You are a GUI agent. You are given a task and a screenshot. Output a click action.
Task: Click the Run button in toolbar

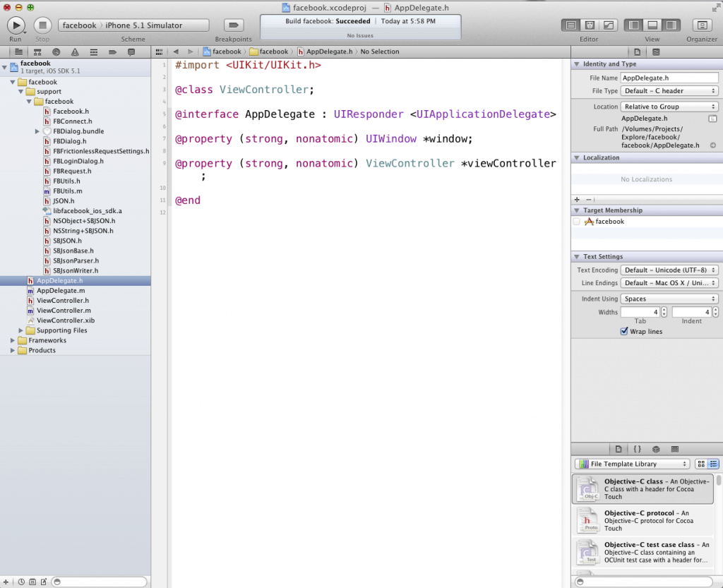pyautogui.click(x=16, y=25)
